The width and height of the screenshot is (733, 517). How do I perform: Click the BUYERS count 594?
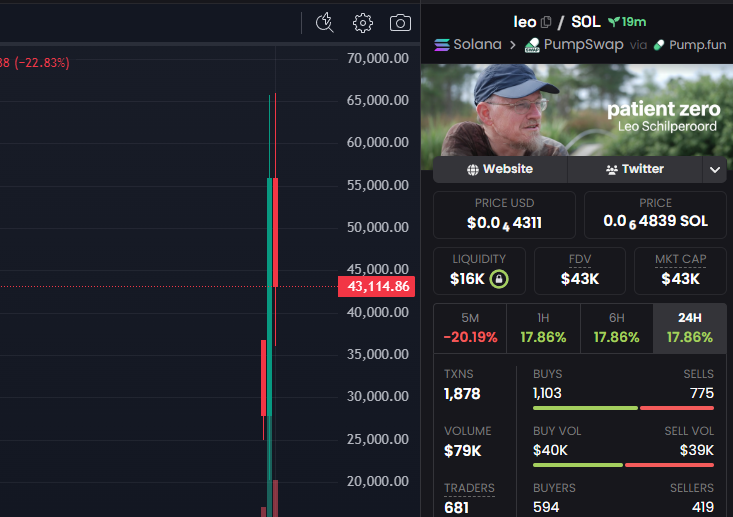coord(546,507)
